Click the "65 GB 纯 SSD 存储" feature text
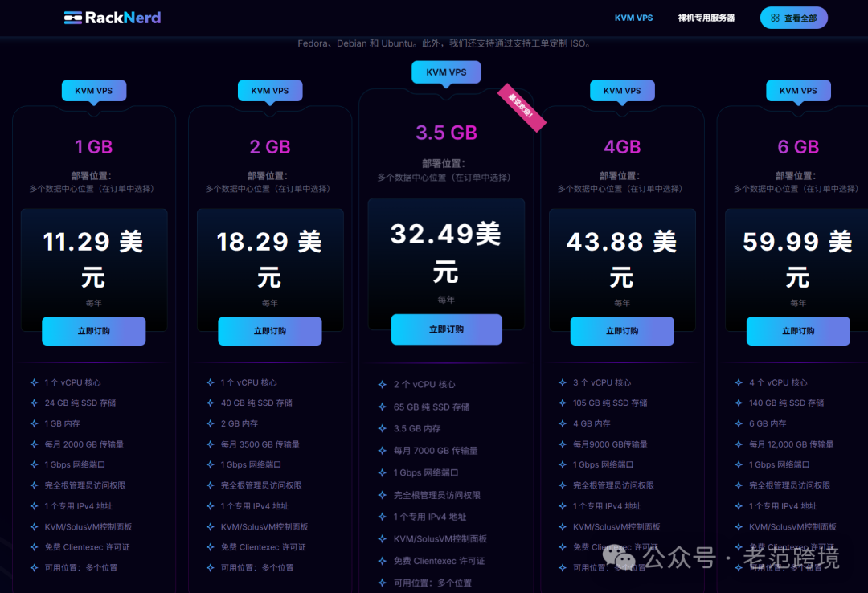The width and height of the screenshot is (868, 593). point(432,407)
